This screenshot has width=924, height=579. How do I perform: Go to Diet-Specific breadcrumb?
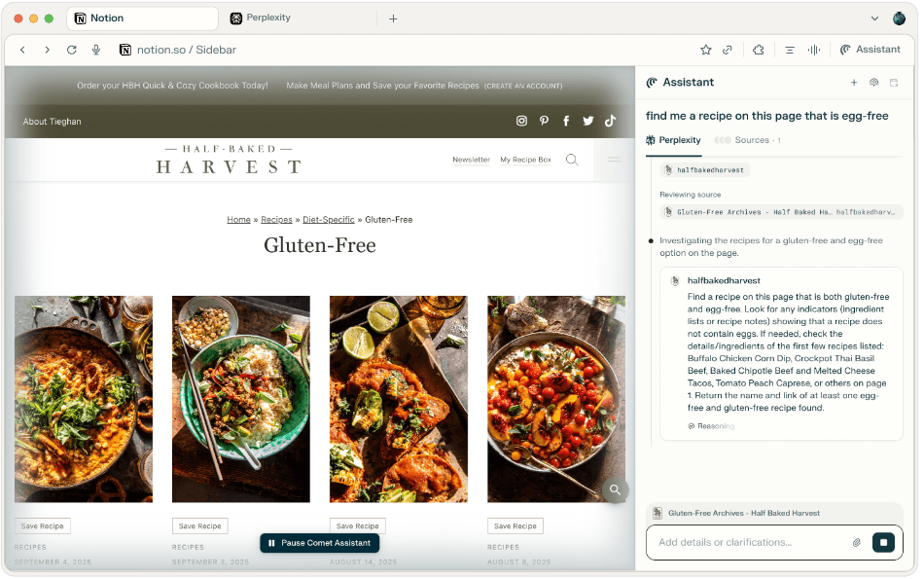pos(328,220)
